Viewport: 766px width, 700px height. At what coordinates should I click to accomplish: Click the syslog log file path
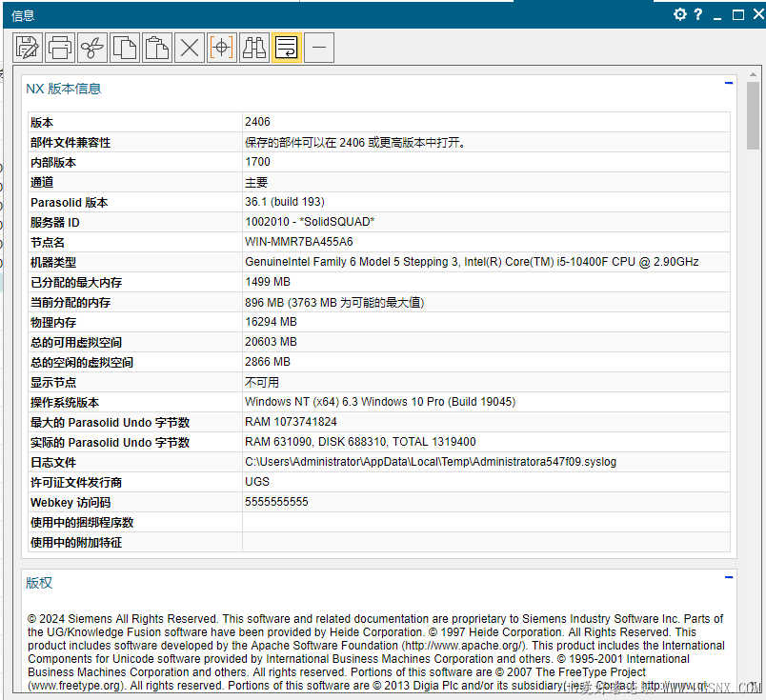click(431, 462)
